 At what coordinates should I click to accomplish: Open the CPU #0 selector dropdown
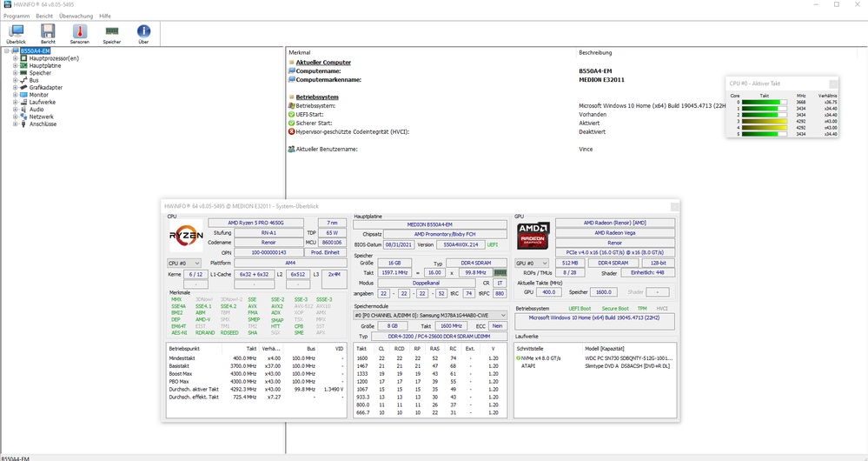click(x=184, y=264)
